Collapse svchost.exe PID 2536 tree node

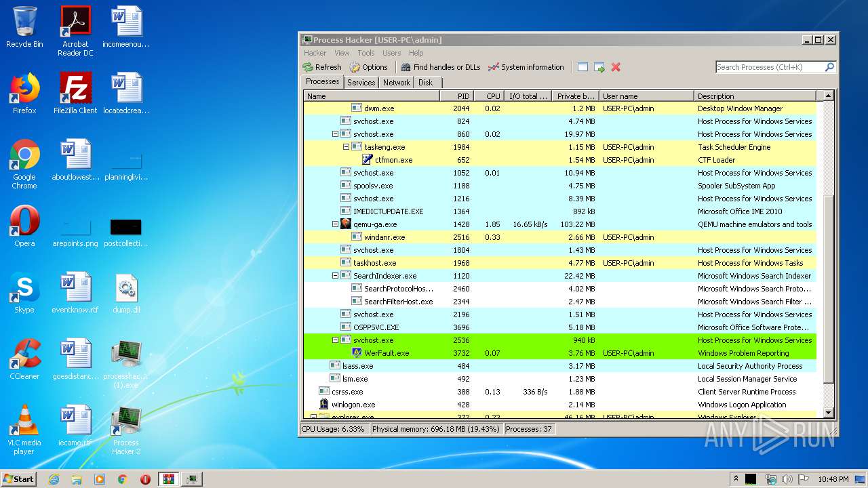tap(335, 340)
